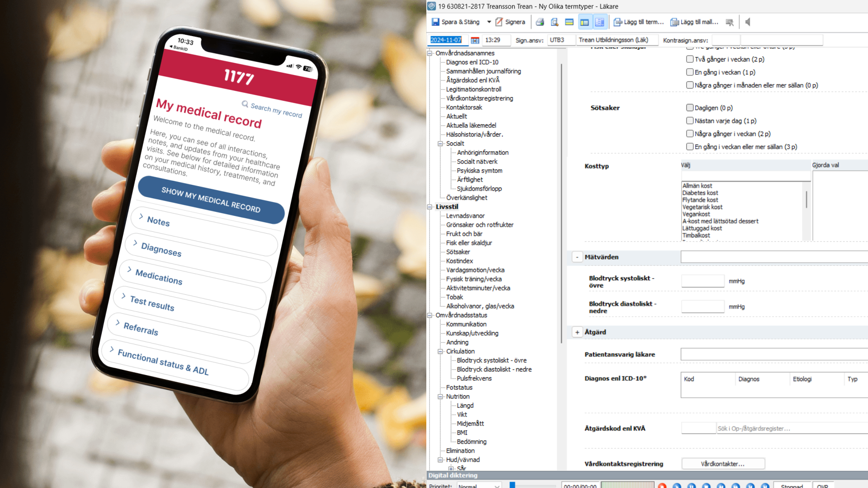Click the printer icon in the toolbar
The image size is (868, 488).
click(540, 22)
